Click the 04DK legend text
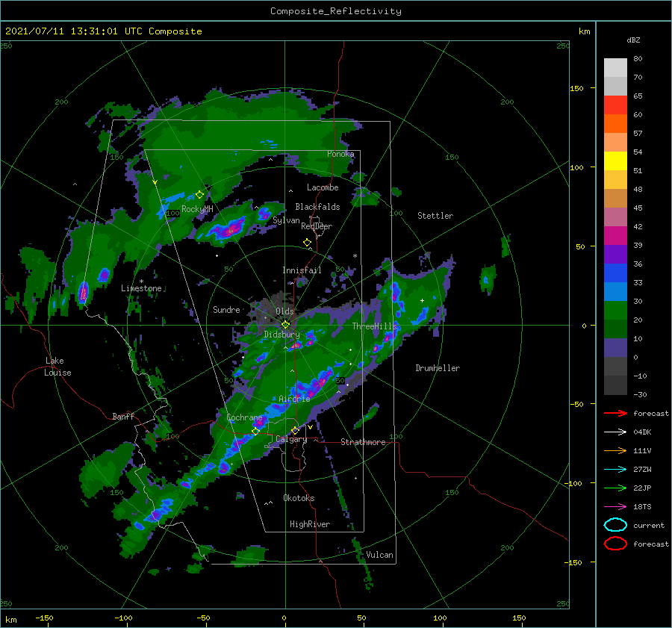This screenshot has width=672, height=628. [642, 432]
